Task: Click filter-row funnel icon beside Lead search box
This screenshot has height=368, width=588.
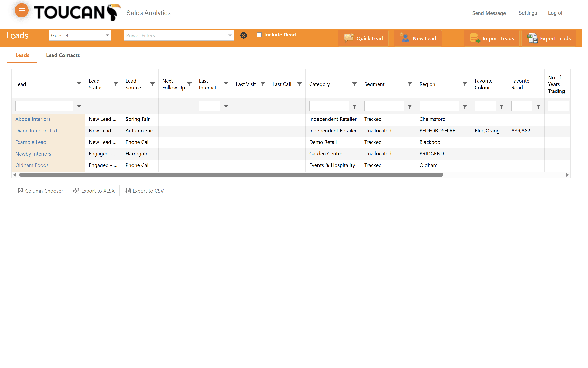Action: tap(79, 107)
